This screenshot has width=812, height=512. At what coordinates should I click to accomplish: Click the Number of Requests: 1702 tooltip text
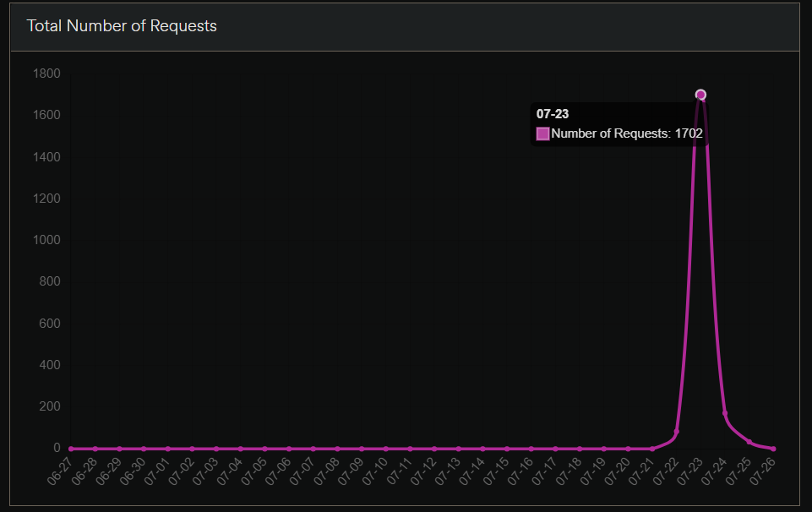click(x=629, y=133)
